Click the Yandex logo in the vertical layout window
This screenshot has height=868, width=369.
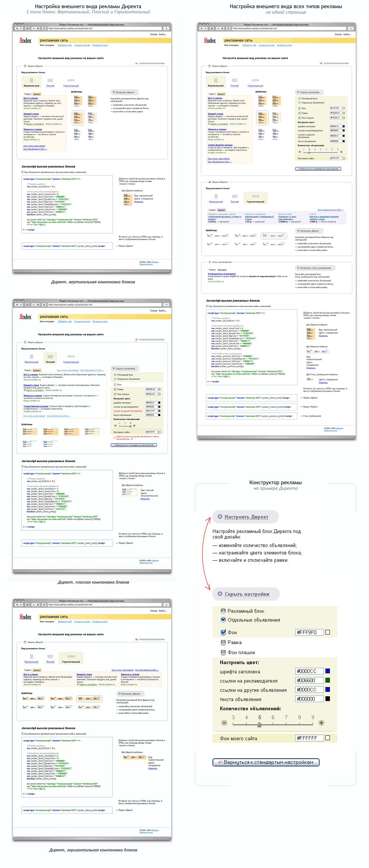(25, 41)
